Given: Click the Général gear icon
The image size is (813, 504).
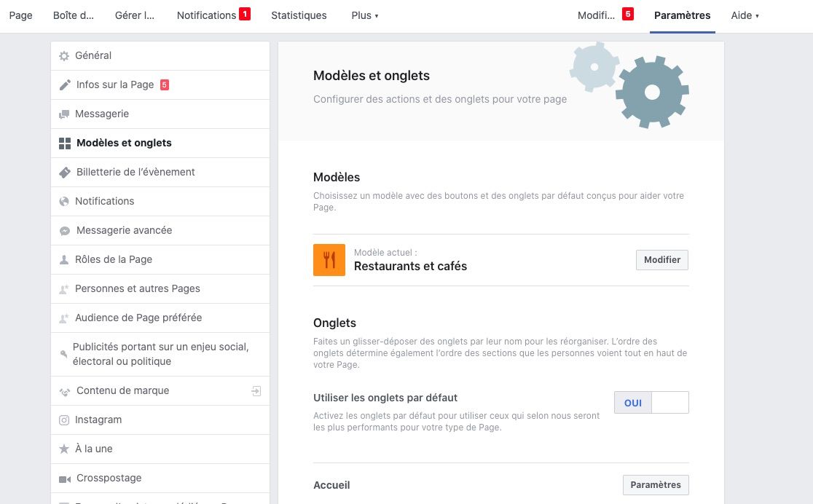Looking at the screenshot, I should pos(64,56).
